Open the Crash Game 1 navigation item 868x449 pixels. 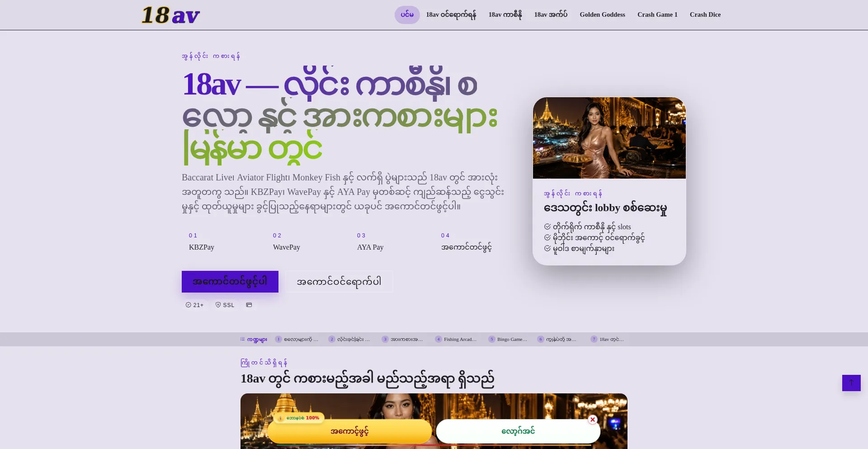click(x=657, y=15)
